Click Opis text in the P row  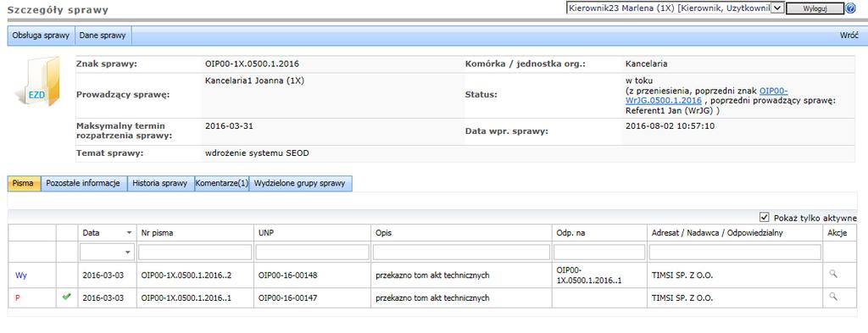[x=432, y=297]
